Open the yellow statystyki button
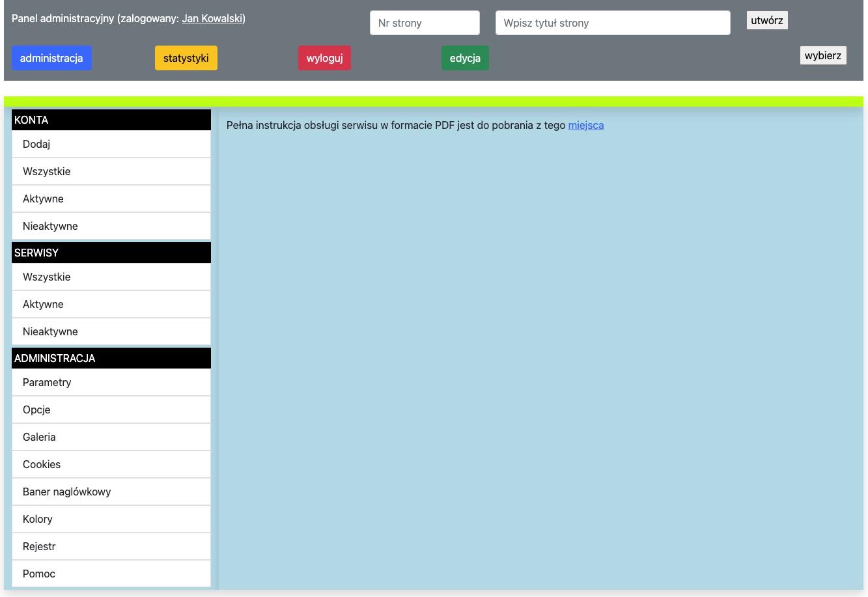The width and height of the screenshot is (868, 597). pos(186,58)
